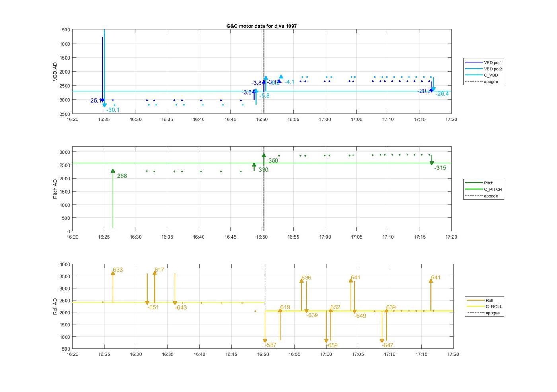Viewport: 557px width, 392px height.
Task: Click the pitch annotation '330'
Action: tap(263, 170)
